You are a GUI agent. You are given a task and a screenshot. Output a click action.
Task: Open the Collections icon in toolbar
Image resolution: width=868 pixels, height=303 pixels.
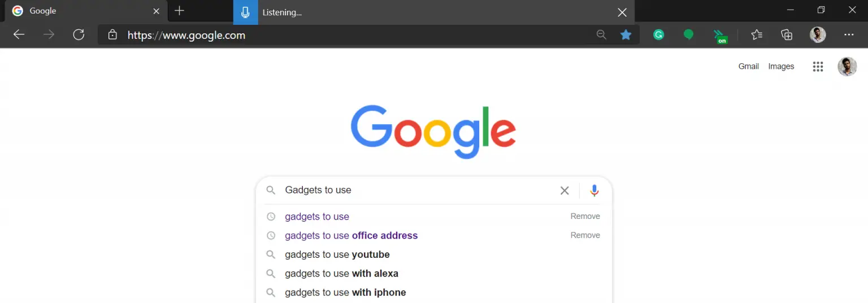coord(787,35)
